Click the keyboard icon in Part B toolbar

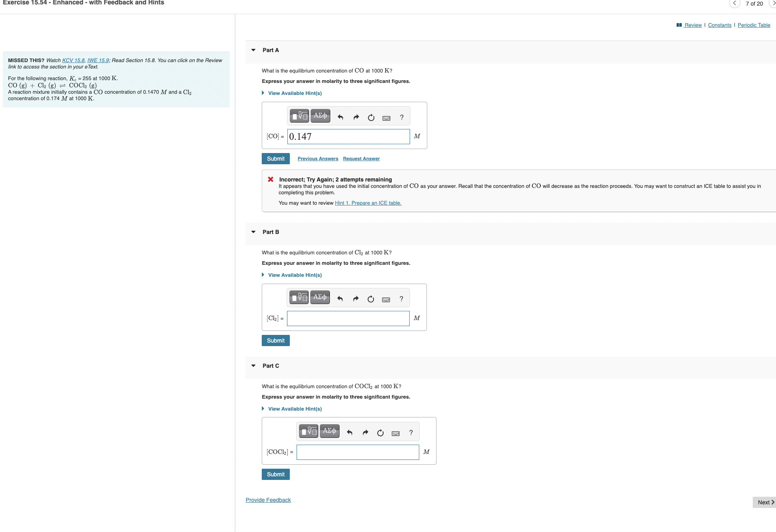click(385, 299)
